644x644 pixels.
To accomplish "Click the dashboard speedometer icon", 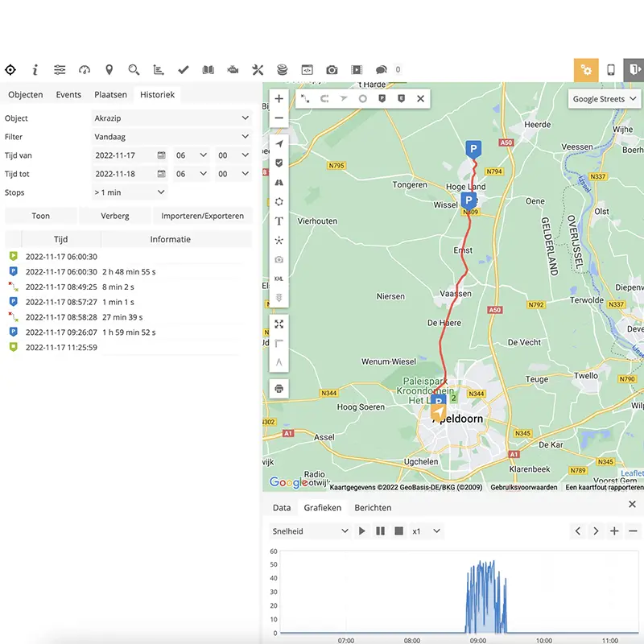I will (85, 70).
